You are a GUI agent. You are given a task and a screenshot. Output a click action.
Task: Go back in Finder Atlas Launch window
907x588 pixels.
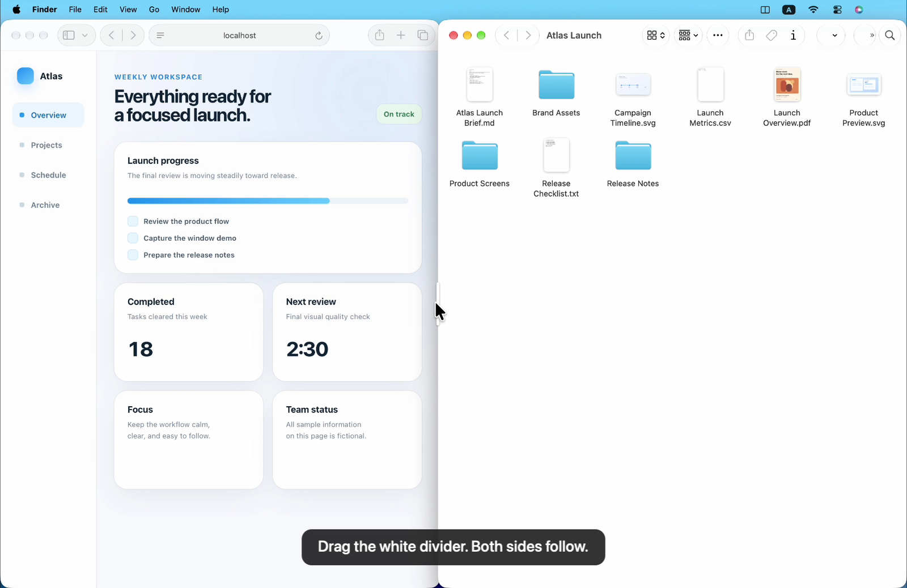506,35
